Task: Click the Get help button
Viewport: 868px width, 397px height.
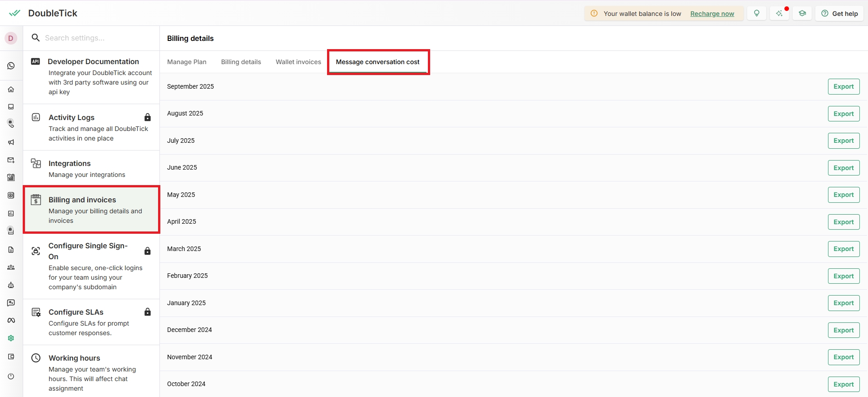Action: pos(839,14)
